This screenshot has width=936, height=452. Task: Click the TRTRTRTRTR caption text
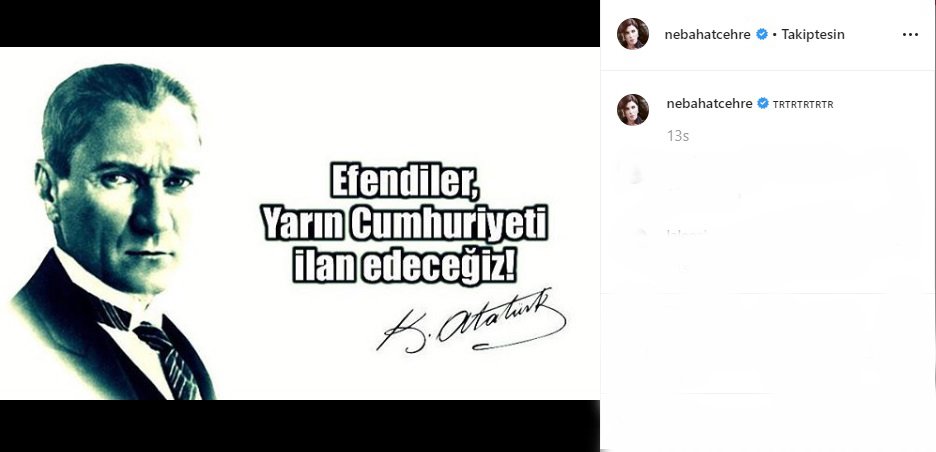pyautogui.click(x=803, y=104)
